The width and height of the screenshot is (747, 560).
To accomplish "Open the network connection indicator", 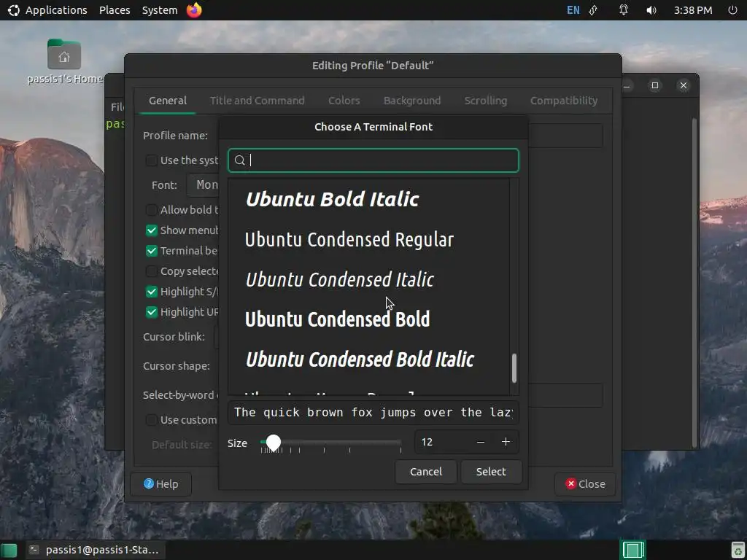I will coord(594,10).
